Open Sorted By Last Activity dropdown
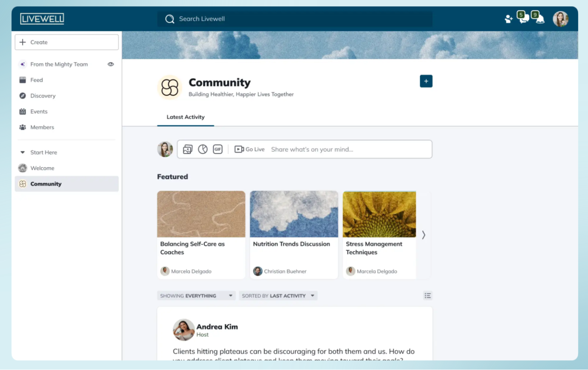This screenshot has height=370, width=588. [x=278, y=296]
